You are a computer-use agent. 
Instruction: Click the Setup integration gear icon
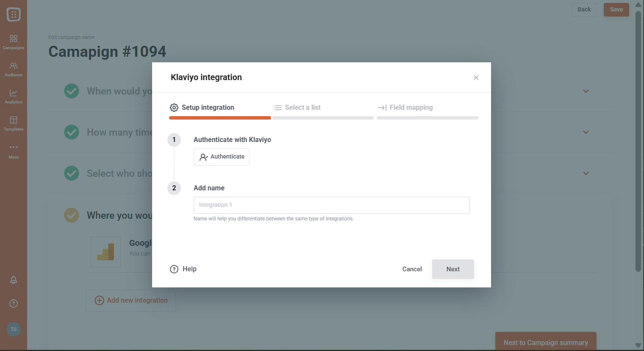[174, 108]
